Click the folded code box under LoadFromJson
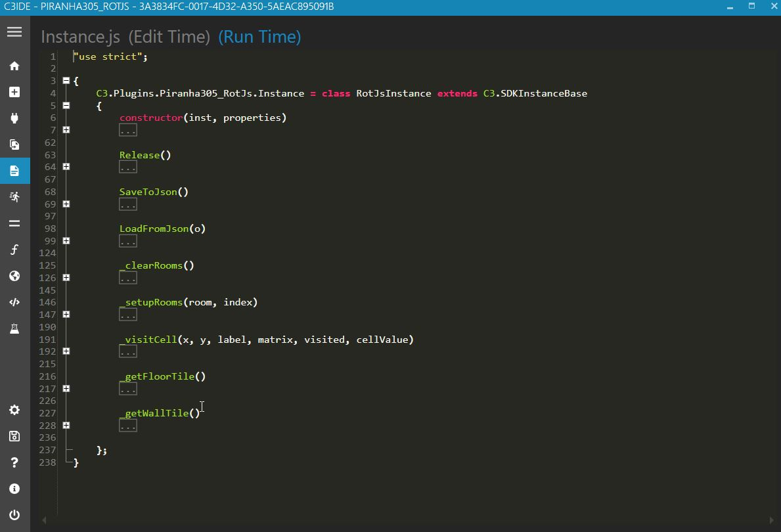Screen dimensions: 781x532 pyautogui.click(x=128, y=242)
